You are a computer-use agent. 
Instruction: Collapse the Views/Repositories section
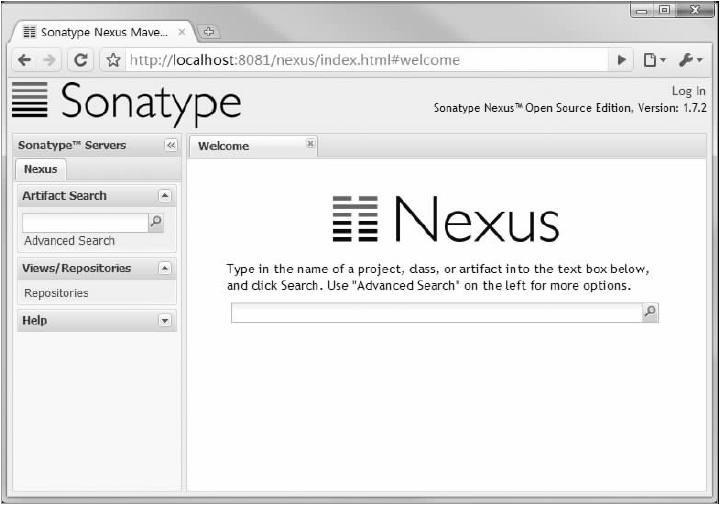[165, 268]
